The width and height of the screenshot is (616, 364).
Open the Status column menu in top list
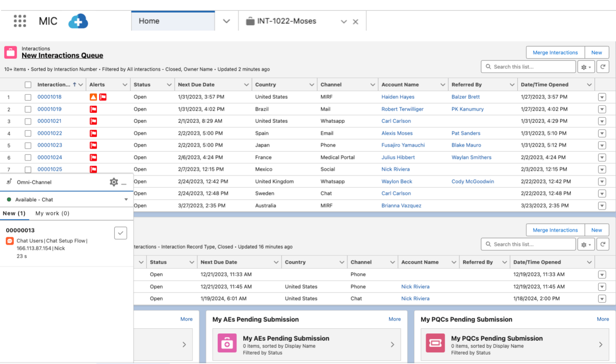click(169, 85)
